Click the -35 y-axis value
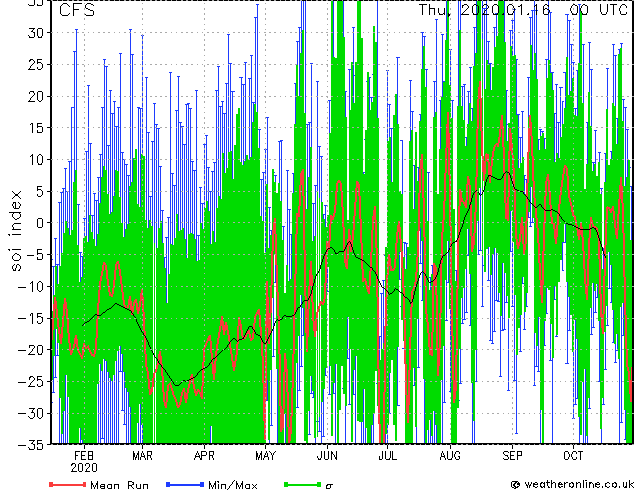Viewport: 634px width, 490px height. 31,445
